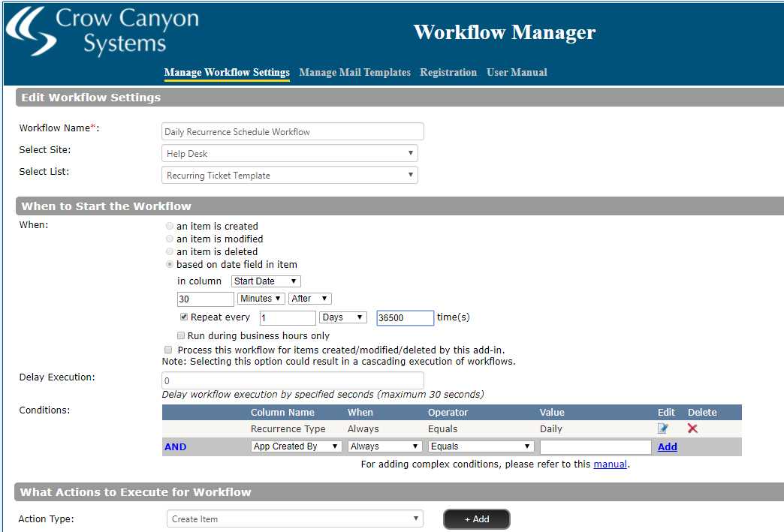Viewport: 784px width, 532px height.
Task: Select 'an item is created' radio option
Action: click(170, 227)
